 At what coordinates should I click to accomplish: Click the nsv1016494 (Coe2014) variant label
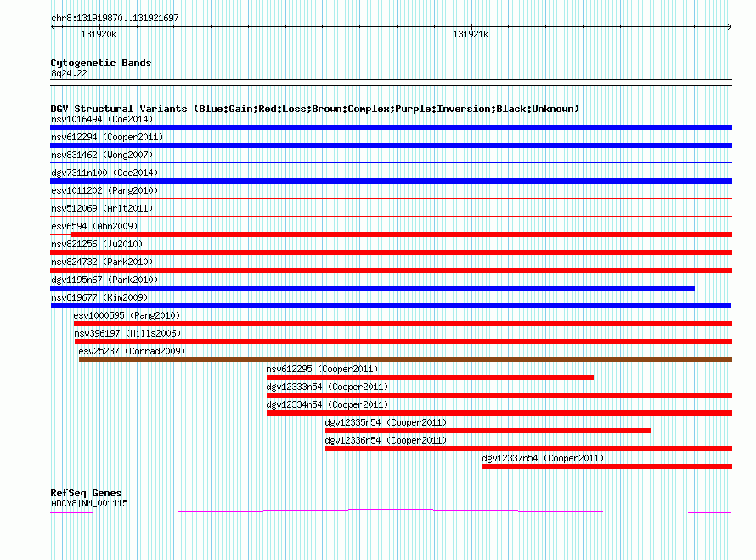click(102, 119)
